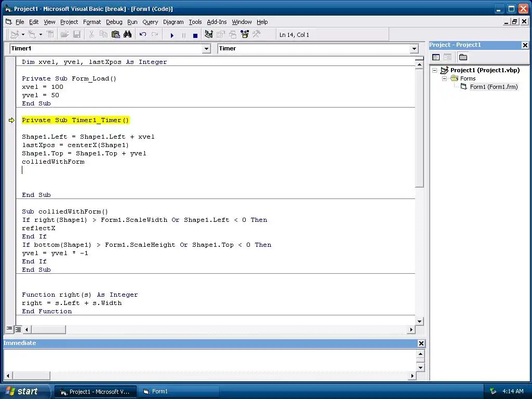Click the Paste clipboard icon
532x399 pixels.
(x=116, y=35)
